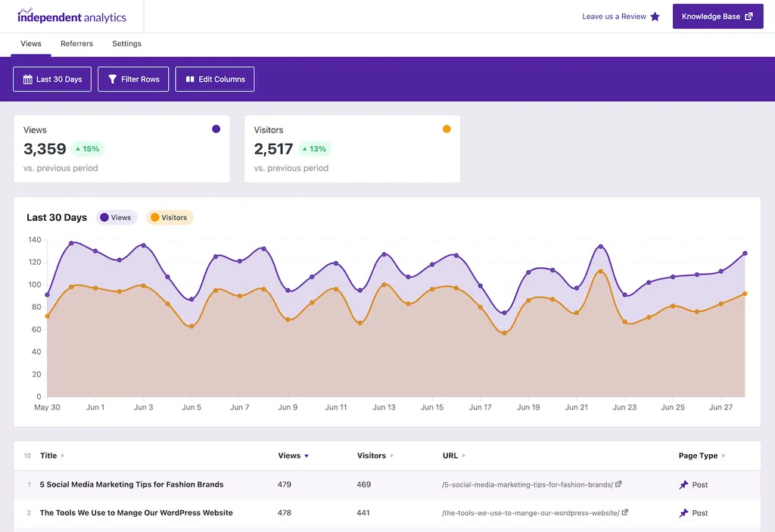Click the 469 visitors cell
The image size is (775, 532).
(364, 484)
